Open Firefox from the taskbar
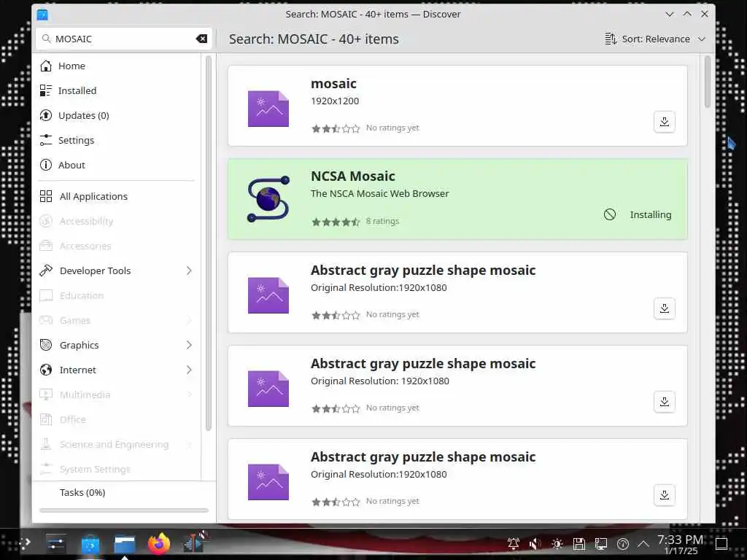 (158, 543)
